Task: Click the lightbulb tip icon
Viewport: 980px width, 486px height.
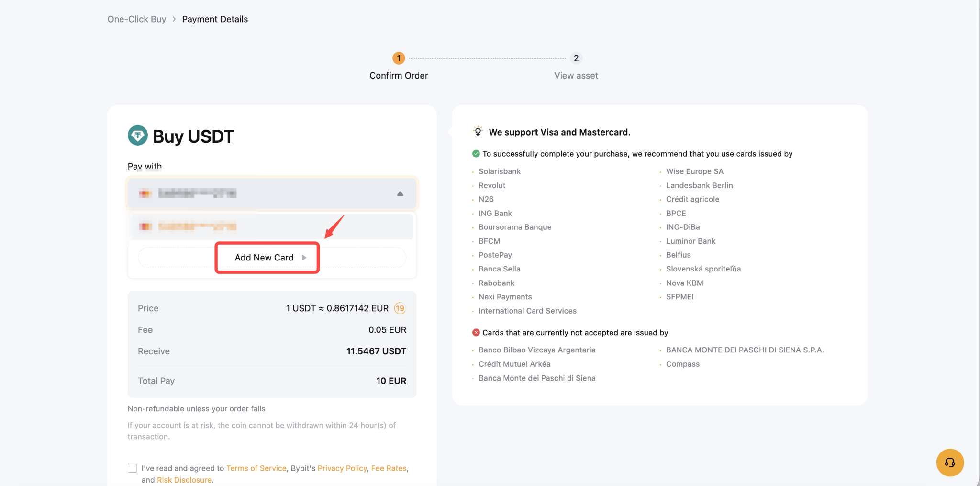Action: point(478,132)
